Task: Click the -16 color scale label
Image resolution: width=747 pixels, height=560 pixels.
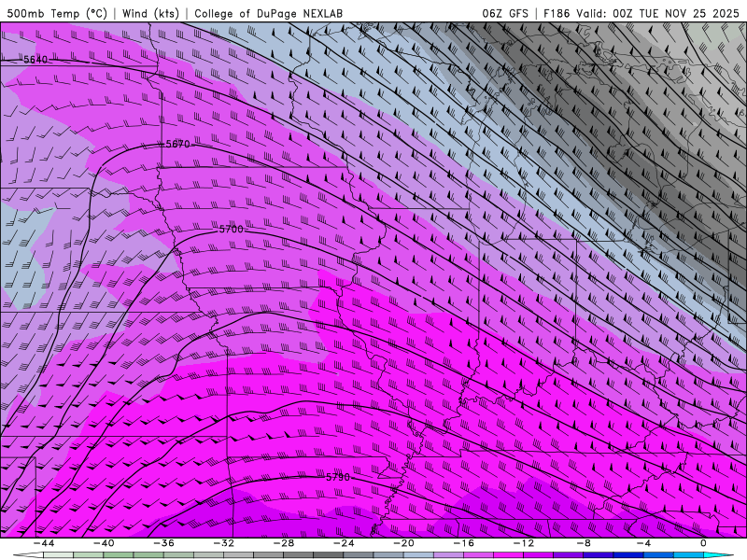Action: point(463,543)
